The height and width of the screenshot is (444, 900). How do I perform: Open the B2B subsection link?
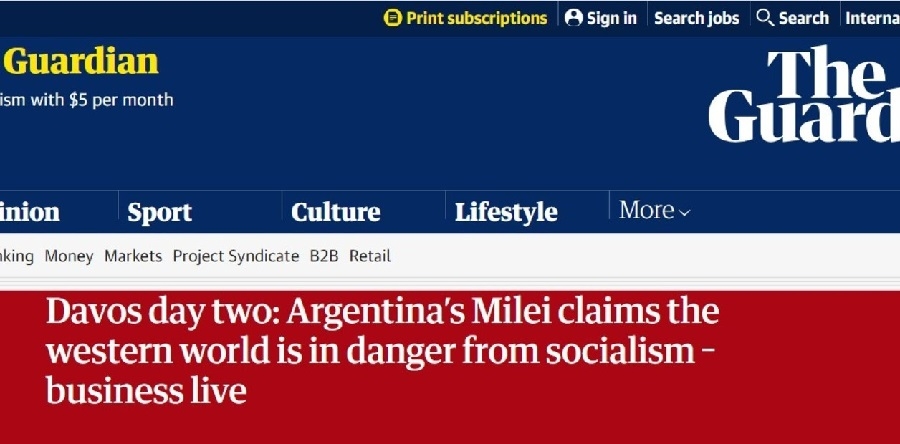[x=324, y=256]
